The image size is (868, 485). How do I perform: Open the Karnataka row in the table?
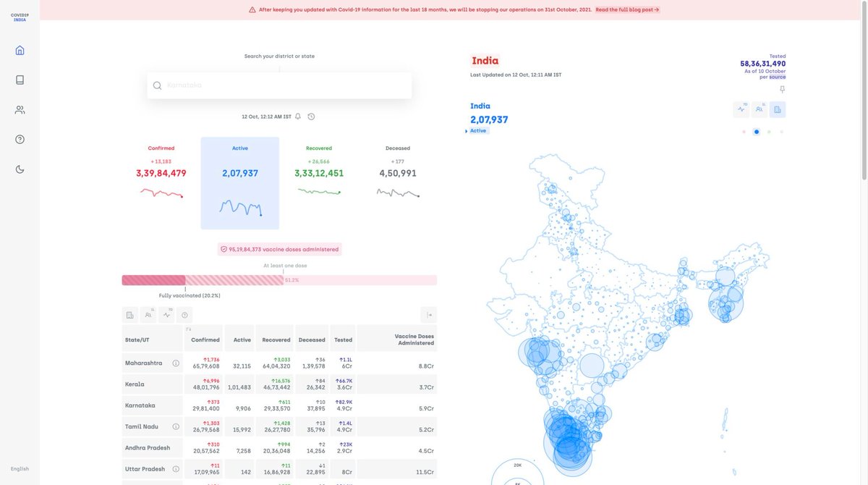tap(279, 405)
